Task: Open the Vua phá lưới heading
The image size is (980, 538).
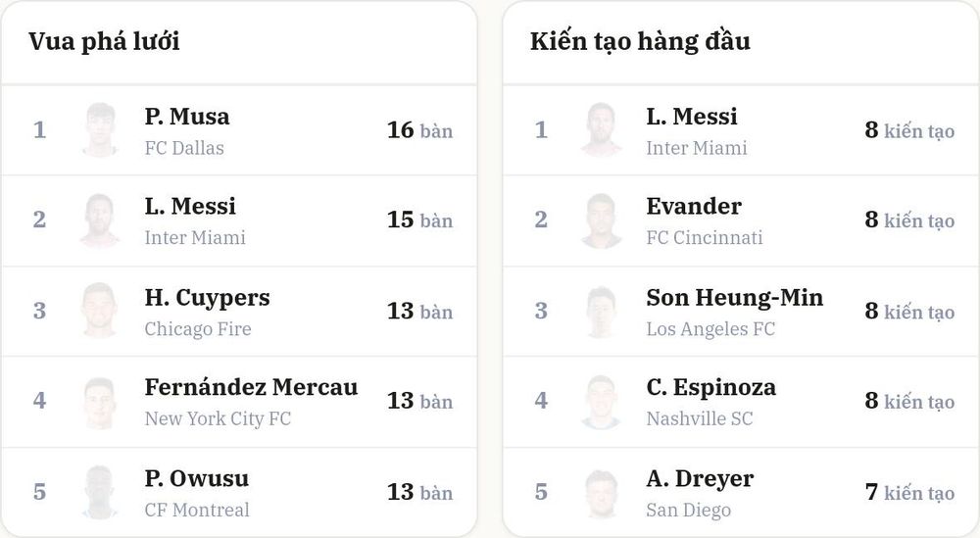Action: click(x=105, y=41)
